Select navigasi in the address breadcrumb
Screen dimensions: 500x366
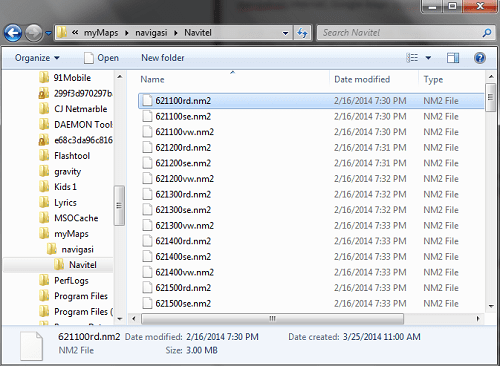click(151, 33)
